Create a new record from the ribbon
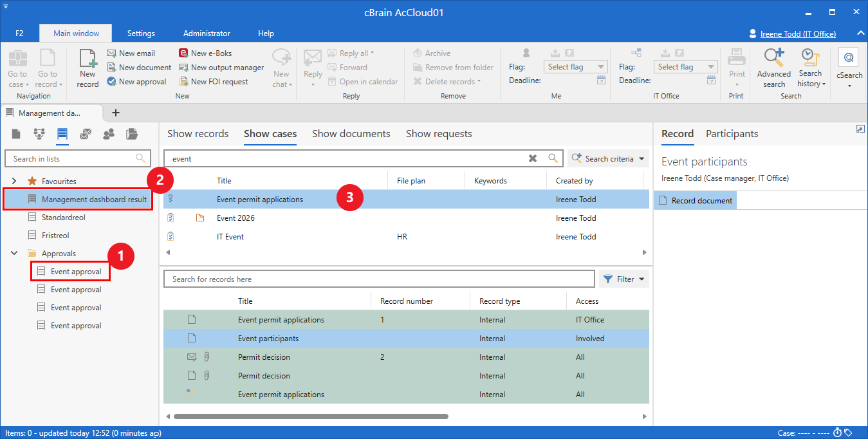Screen dimensions: 868x439 88,69
